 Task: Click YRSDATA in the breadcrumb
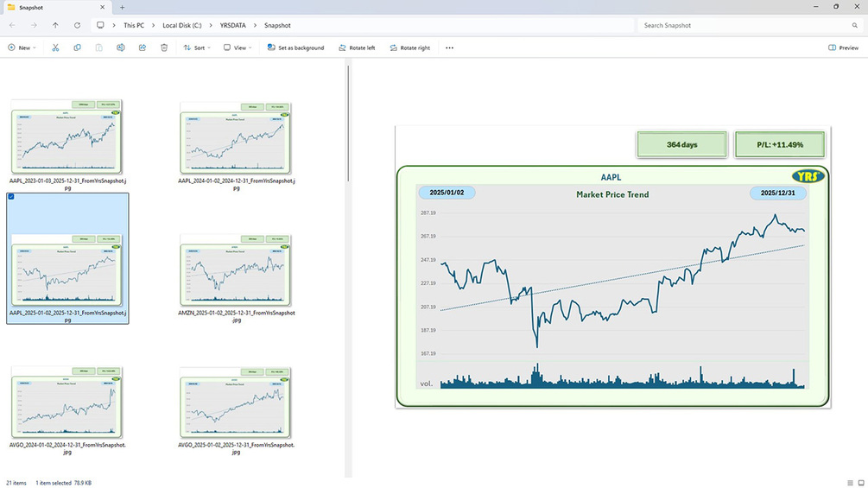pos(232,25)
